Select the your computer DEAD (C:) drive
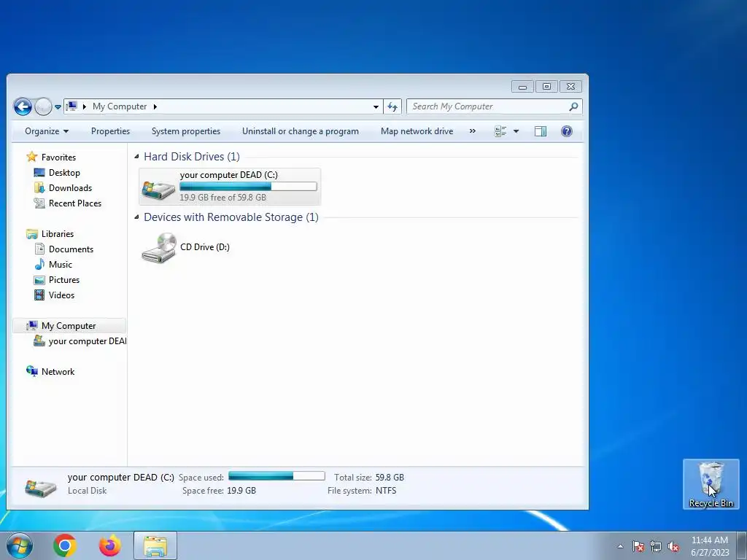This screenshot has height=560, width=747. [x=230, y=186]
